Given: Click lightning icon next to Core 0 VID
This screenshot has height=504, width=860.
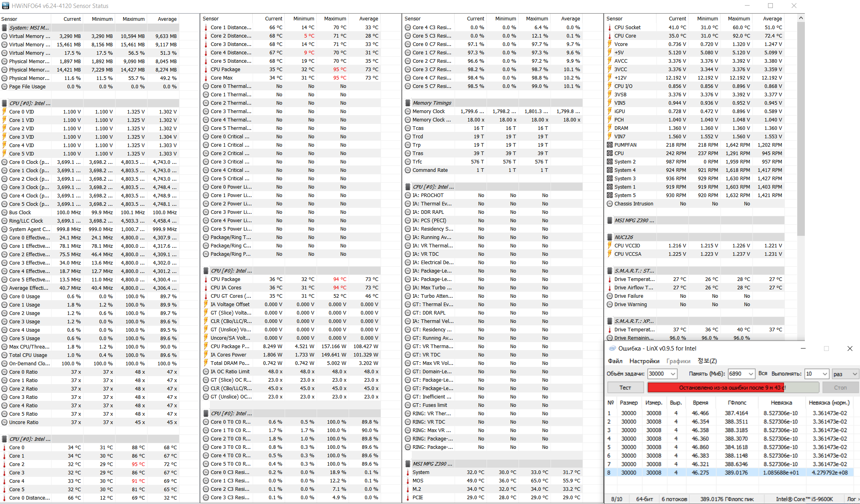Looking at the screenshot, I should [4, 112].
